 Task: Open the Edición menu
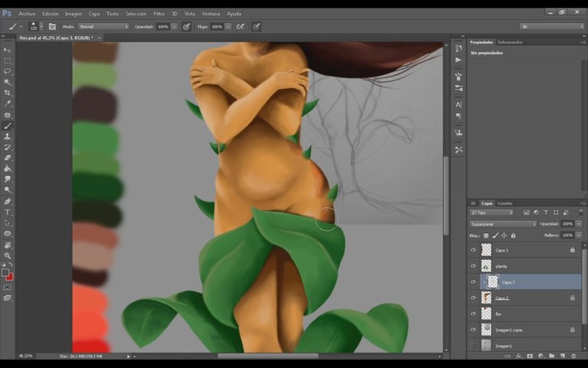tap(51, 14)
